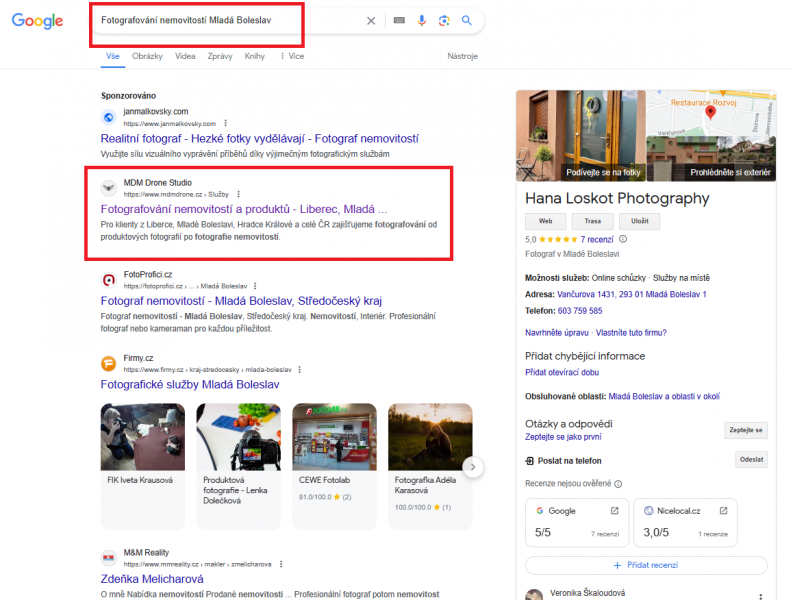The height and width of the screenshot is (600, 793).
Task: Click address Vančurova 1431 link
Action: coord(632,294)
